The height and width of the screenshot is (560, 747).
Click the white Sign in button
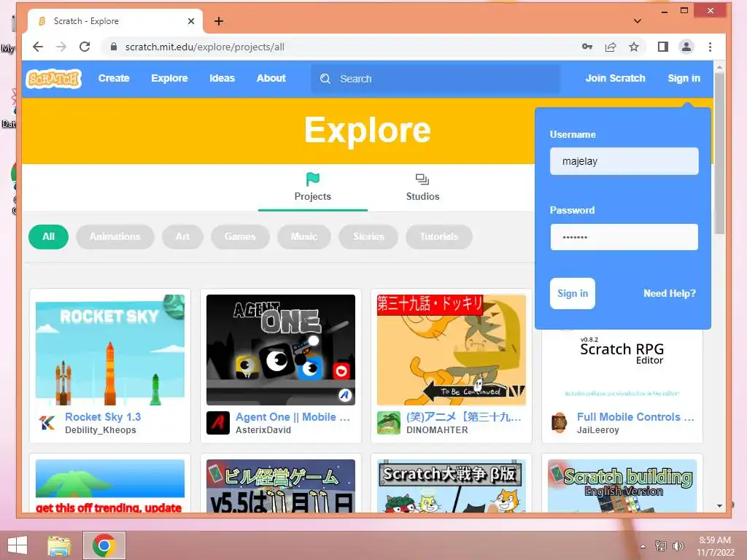tap(573, 293)
